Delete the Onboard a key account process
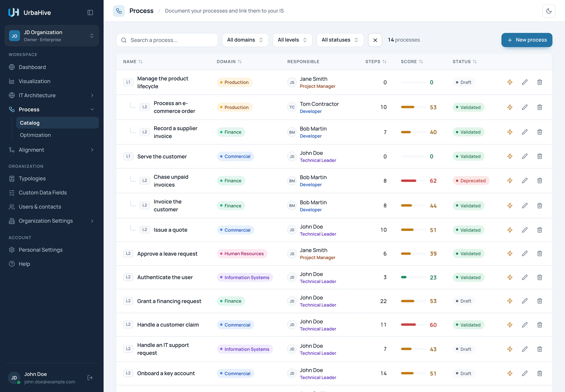 (x=539, y=373)
